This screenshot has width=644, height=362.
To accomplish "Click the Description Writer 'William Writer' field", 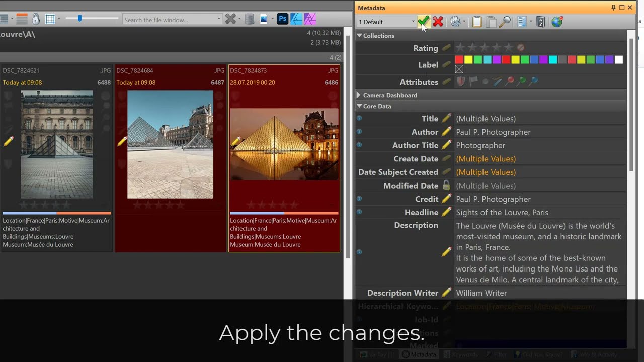I will (540, 293).
